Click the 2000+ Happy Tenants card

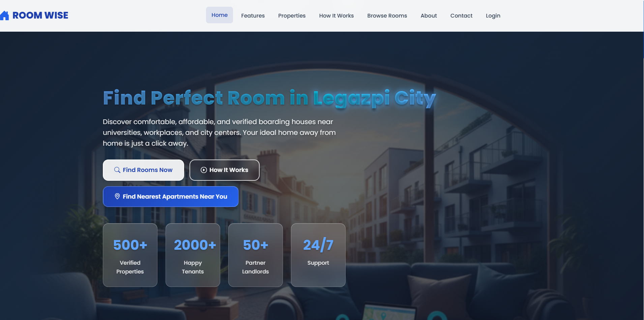tap(193, 255)
